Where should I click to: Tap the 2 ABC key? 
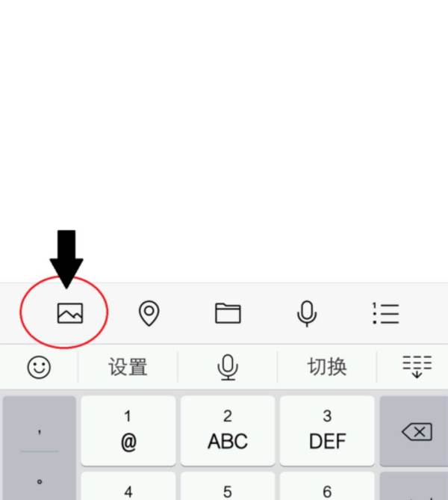click(x=228, y=430)
